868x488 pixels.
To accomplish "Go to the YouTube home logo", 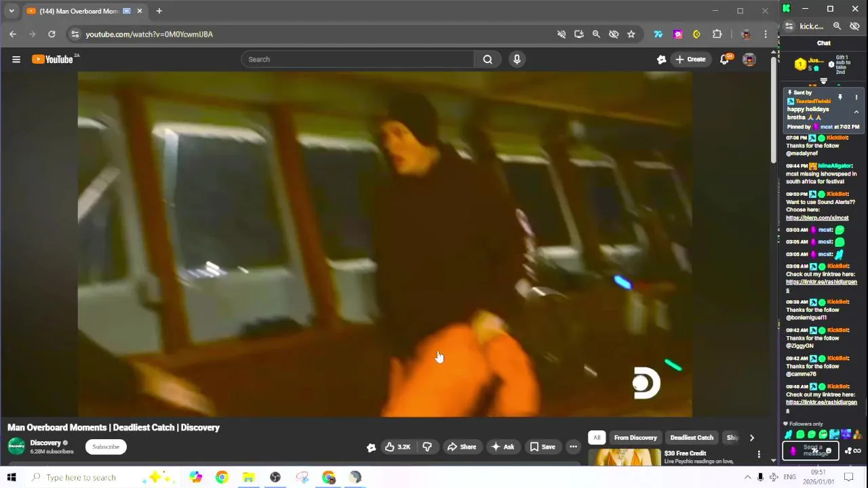I will [52, 60].
